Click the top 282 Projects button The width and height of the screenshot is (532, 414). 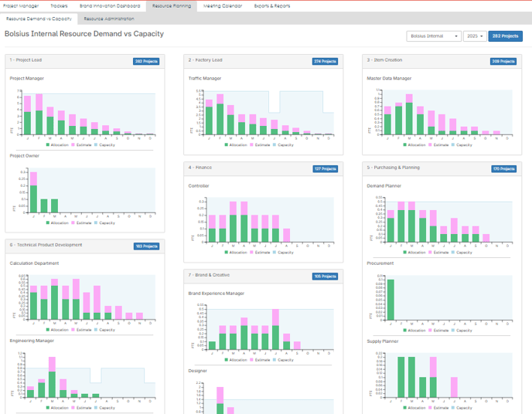click(x=505, y=36)
